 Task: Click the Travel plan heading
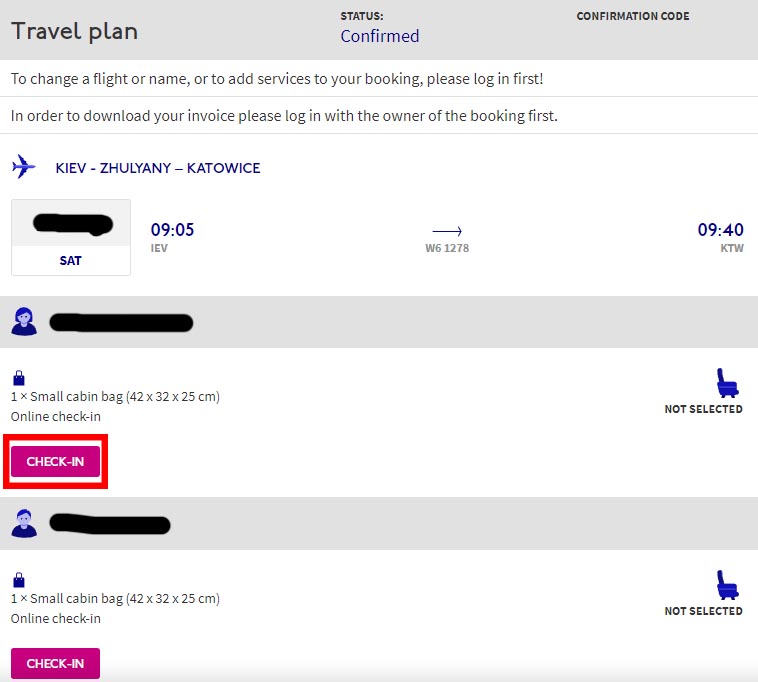74,31
